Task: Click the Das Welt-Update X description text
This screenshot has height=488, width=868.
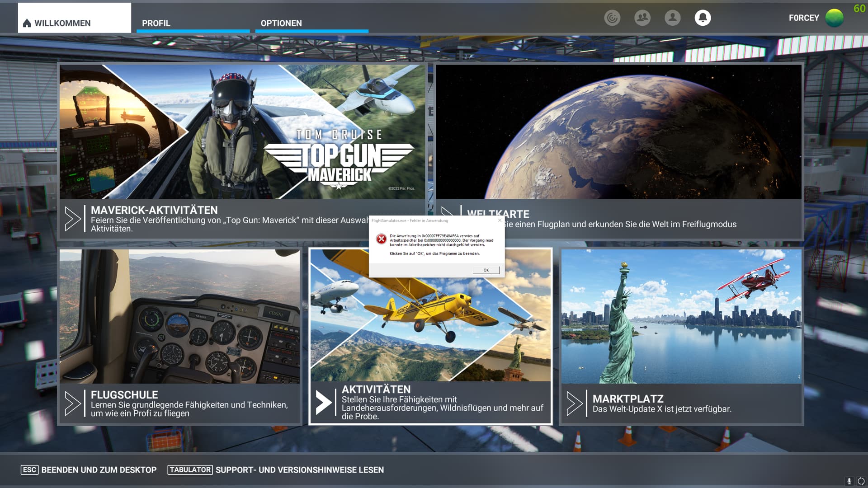Action: click(662, 409)
